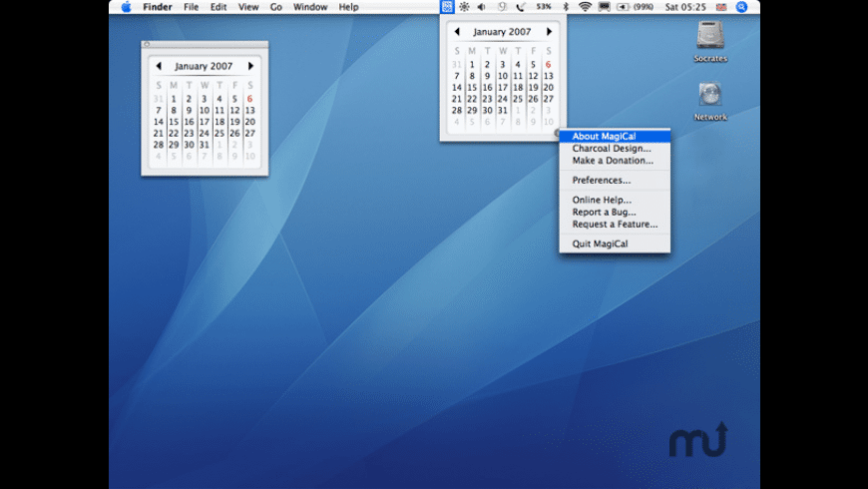
Task: Select Make a Donation... menu entry
Action: click(x=615, y=161)
